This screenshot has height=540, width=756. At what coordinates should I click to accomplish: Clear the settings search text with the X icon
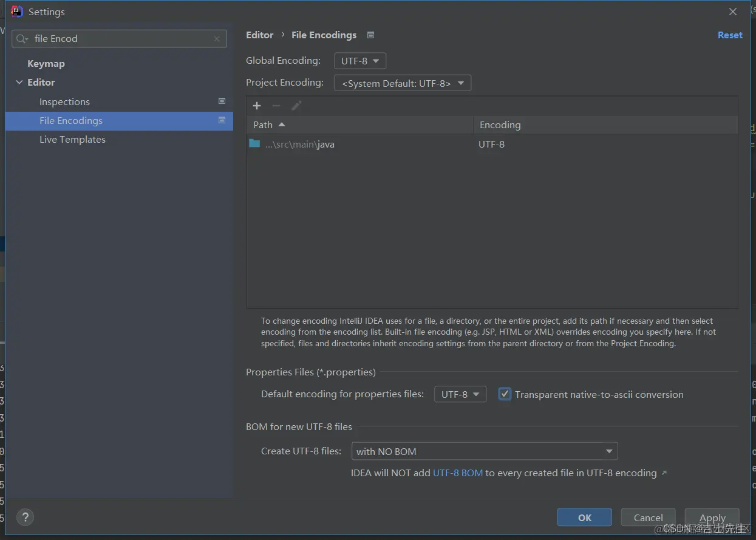click(217, 39)
